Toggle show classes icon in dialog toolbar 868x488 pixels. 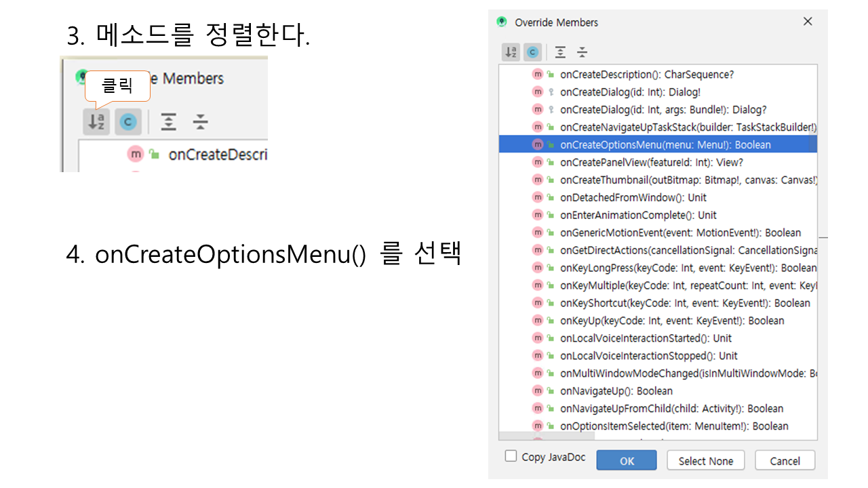[x=533, y=52]
